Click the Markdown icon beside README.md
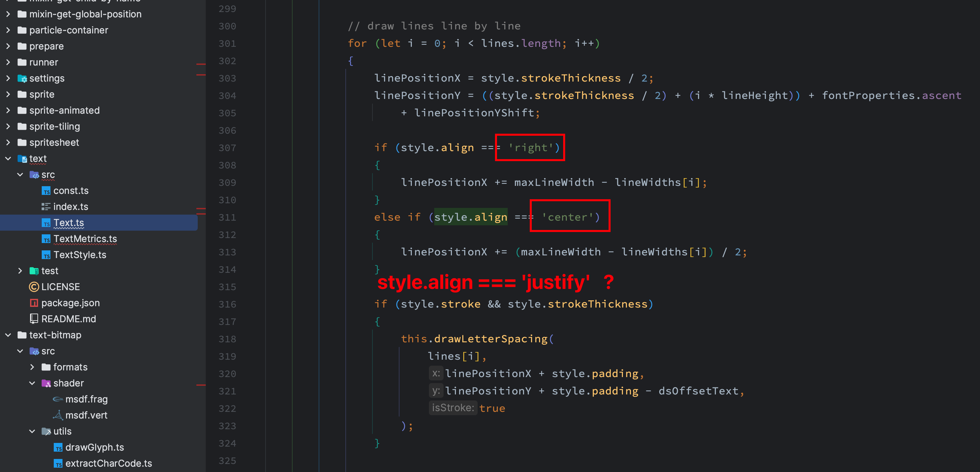Image resolution: width=980 pixels, height=472 pixels. tap(34, 319)
